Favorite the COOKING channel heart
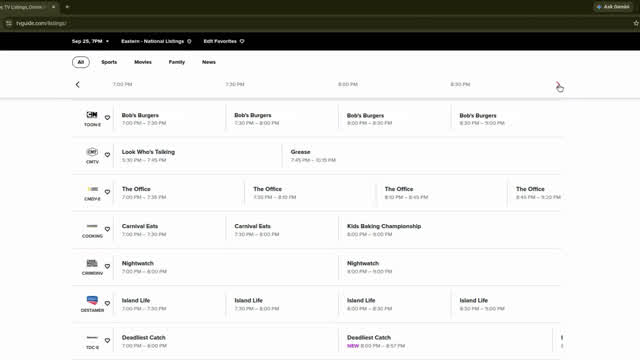Image resolution: width=640 pixels, height=360 pixels. tap(107, 229)
